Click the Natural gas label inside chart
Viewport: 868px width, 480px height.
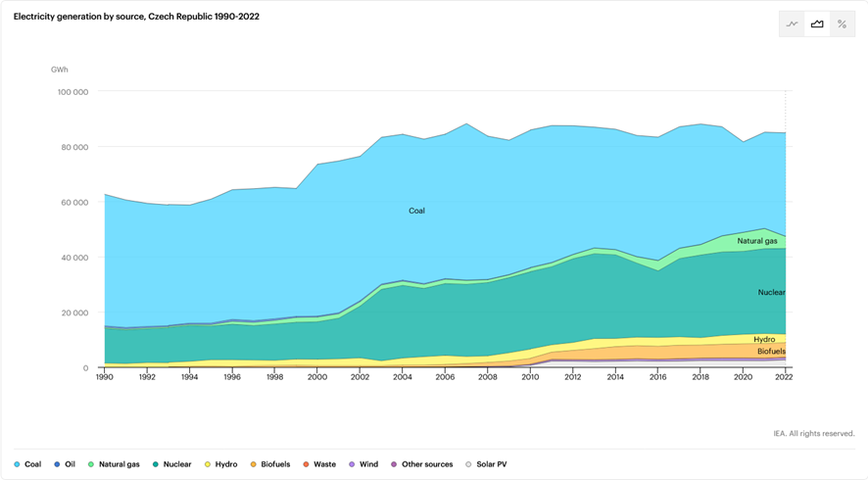pyautogui.click(x=757, y=241)
